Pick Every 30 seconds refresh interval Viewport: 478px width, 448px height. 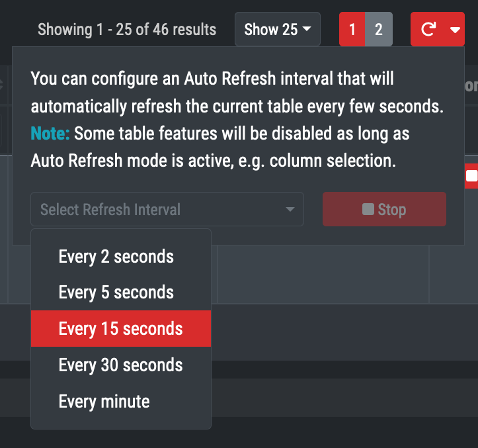click(x=120, y=365)
